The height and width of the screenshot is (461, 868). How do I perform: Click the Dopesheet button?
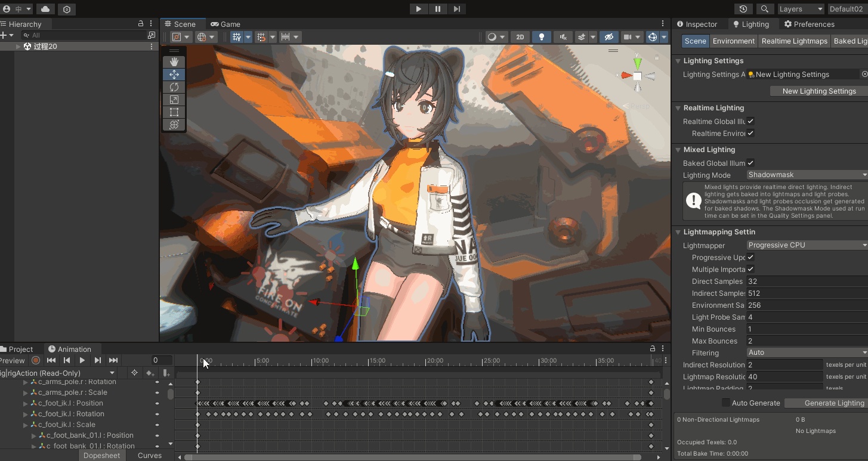coord(101,456)
